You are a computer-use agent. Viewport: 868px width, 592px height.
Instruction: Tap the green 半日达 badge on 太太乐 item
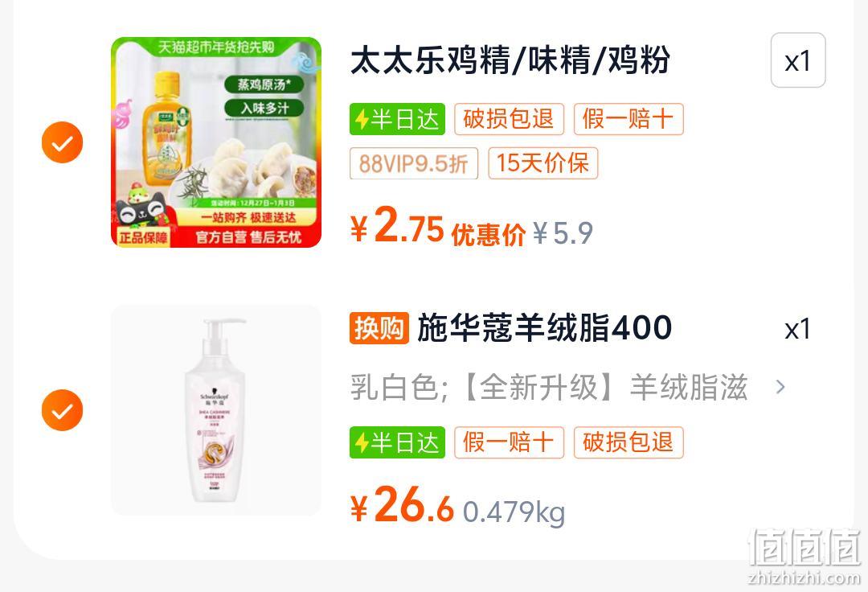click(x=397, y=119)
